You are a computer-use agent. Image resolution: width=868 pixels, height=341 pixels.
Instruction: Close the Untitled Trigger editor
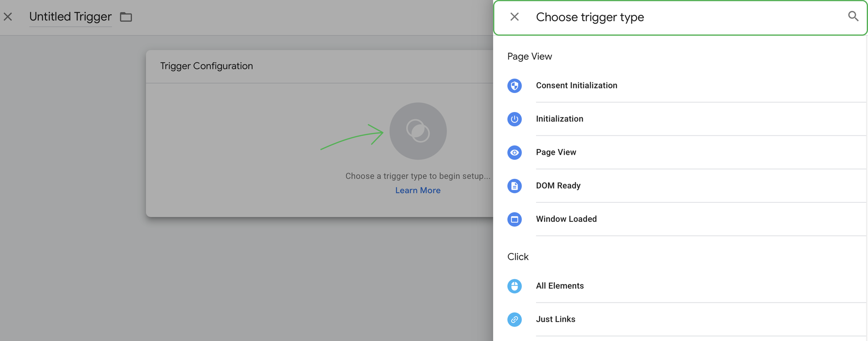click(x=8, y=17)
